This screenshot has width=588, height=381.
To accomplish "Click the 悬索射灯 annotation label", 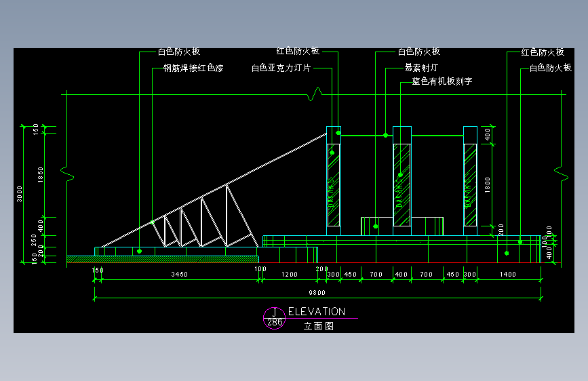I will pos(421,68).
